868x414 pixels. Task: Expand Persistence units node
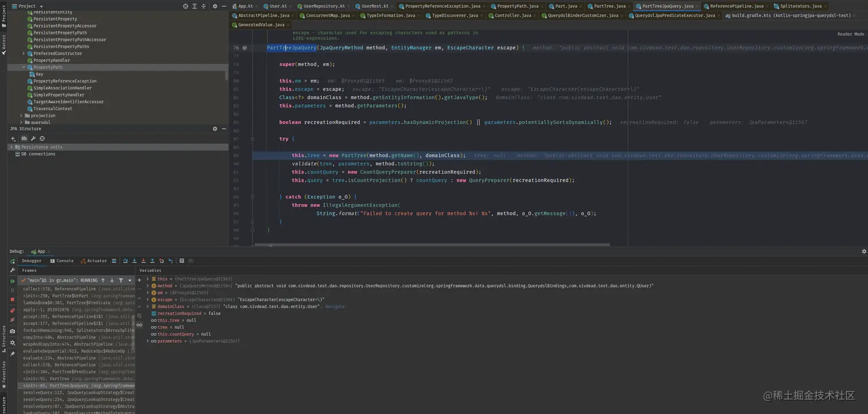point(11,147)
